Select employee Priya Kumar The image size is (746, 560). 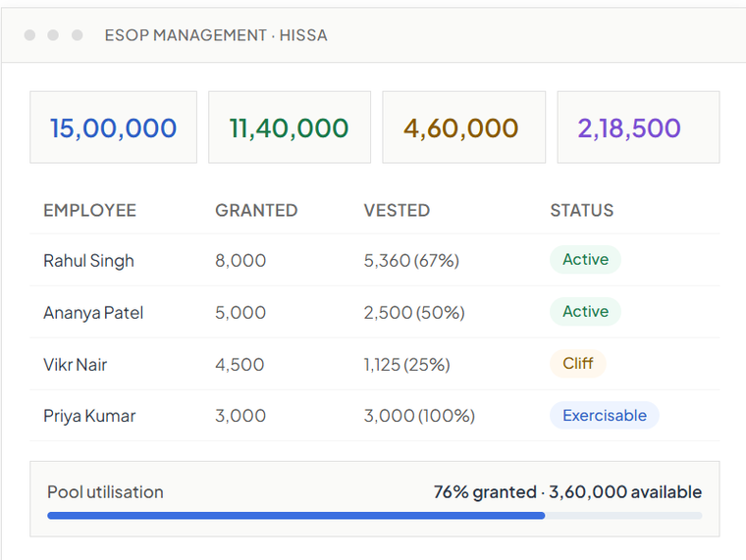[x=89, y=416]
